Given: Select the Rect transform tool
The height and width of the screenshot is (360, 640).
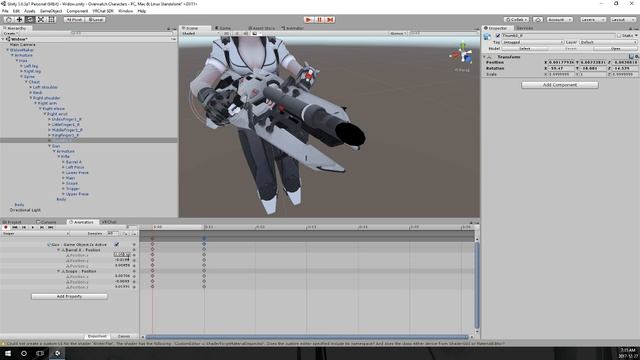Looking at the screenshot, I should [51, 19].
